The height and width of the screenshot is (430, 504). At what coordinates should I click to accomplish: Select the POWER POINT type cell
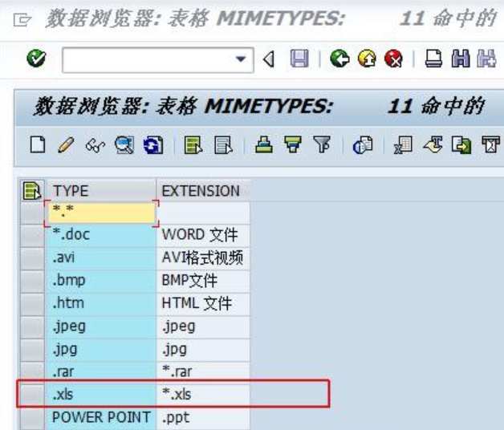[x=102, y=418]
